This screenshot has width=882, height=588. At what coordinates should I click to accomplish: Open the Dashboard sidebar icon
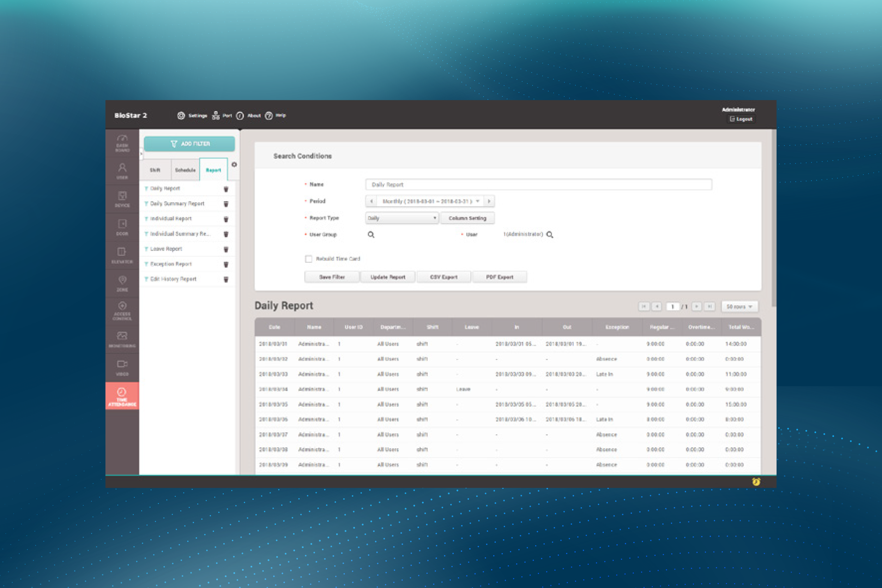[122, 143]
